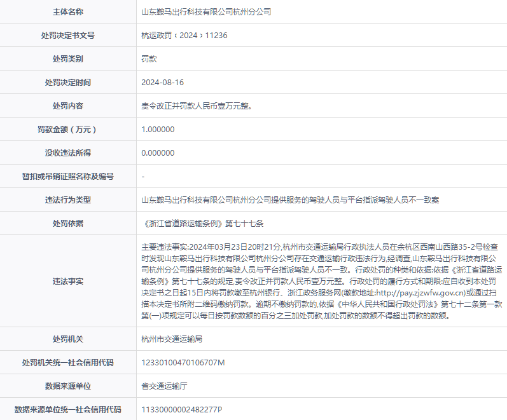Select the label 处罚类别
507x420 pixels.
[x=68, y=59]
